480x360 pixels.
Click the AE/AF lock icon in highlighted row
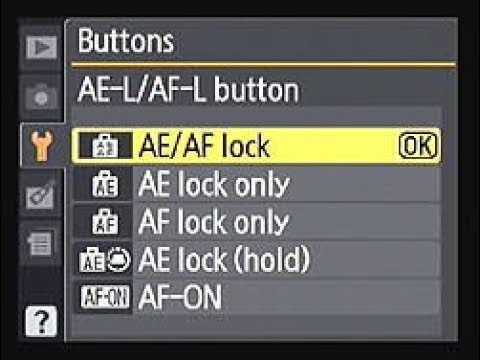105,146
